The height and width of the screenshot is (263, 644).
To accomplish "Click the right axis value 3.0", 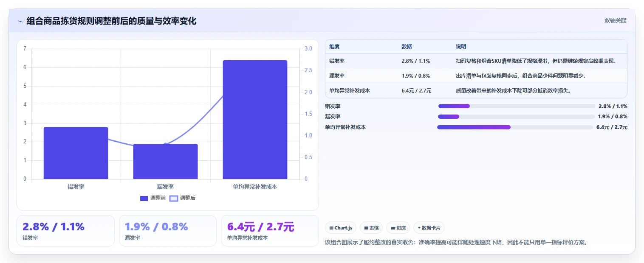I will click(x=308, y=49).
